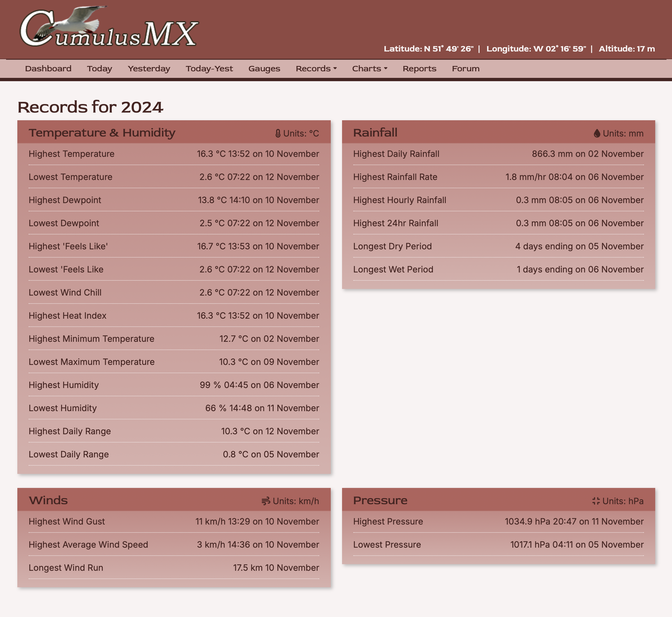Viewport: 672px width, 617px height.
Task: Open the Gauges page
Action: point(264,69)
